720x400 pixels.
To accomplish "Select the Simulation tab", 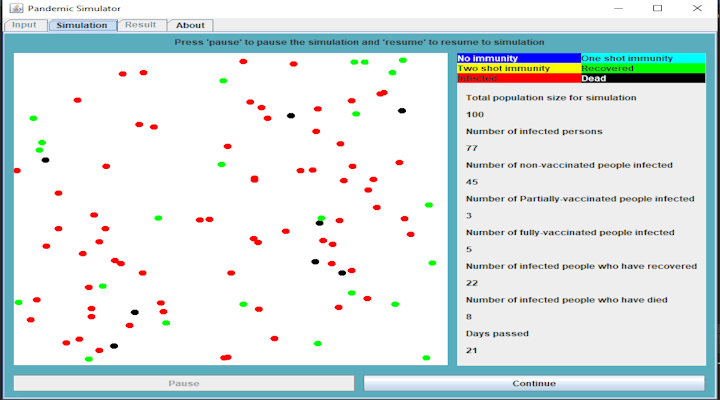I will [82, 25].
